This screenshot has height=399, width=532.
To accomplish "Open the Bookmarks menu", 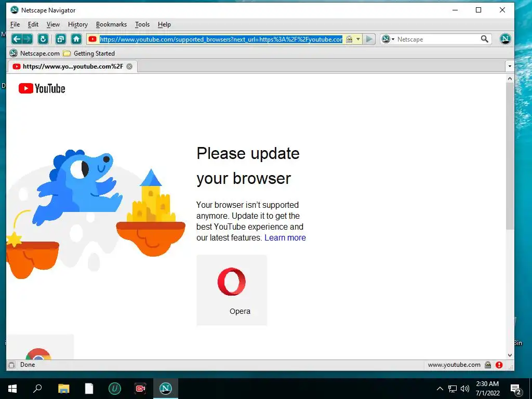I will (111, 24).
